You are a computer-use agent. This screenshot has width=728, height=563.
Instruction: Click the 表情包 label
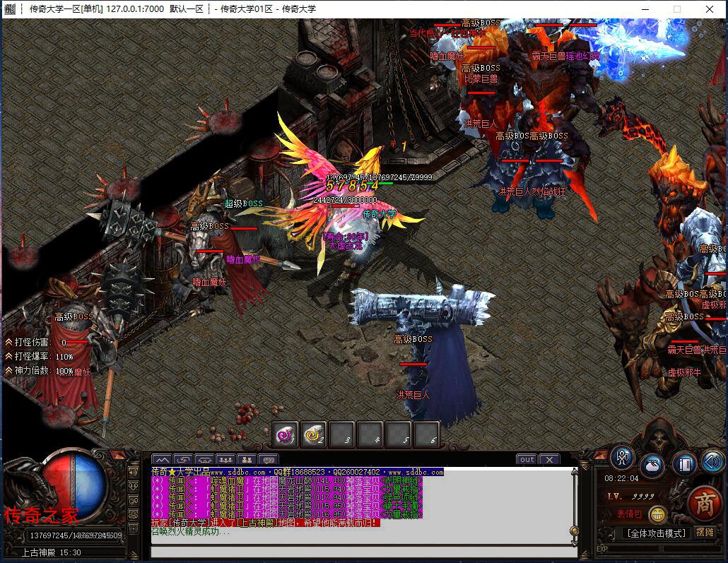point(629,514)
